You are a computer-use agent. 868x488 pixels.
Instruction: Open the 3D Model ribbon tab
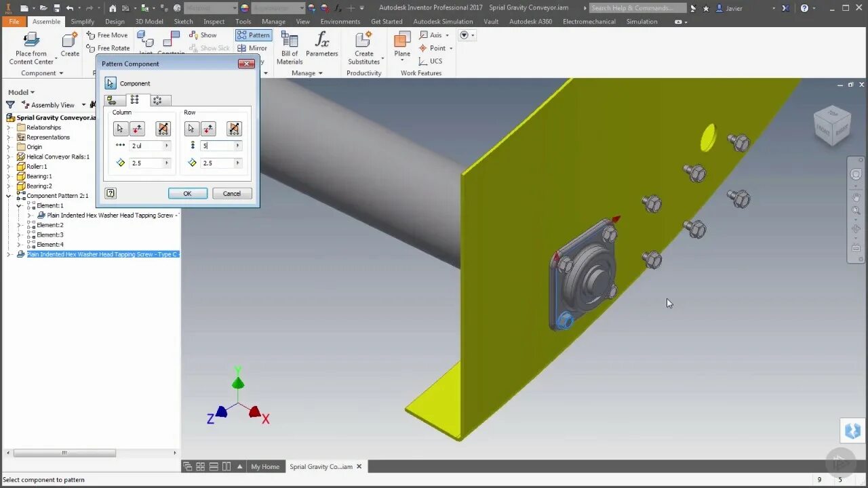point(149,22)
